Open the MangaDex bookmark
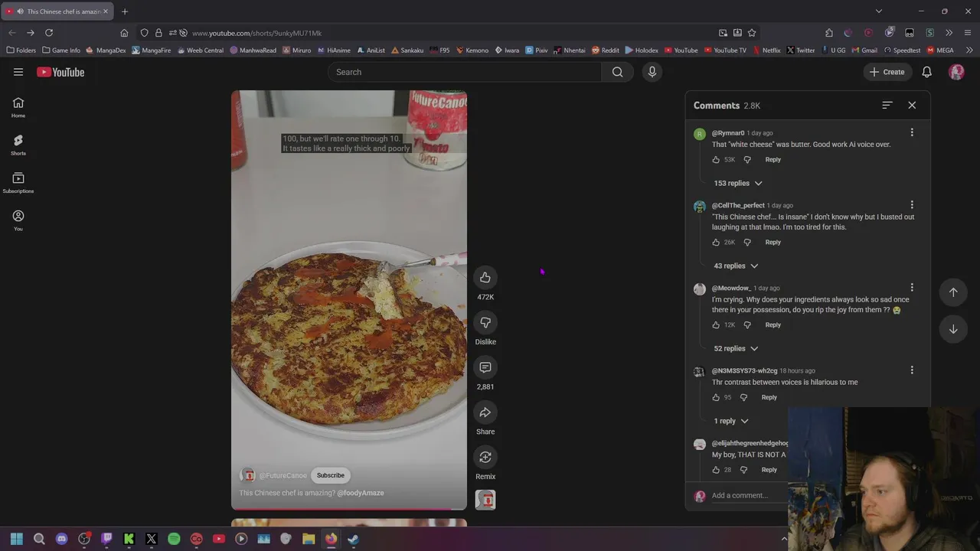This screenshot has height=551, width=980. pos(106,51)
